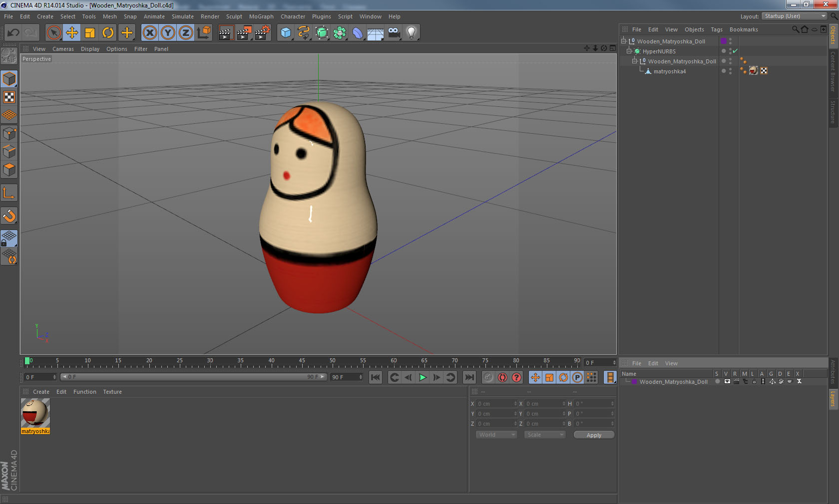The height and width of the screenshot is (504, 839).
Task: Select Texture mode checkerboard icon
Action: (x=9, y=97)
